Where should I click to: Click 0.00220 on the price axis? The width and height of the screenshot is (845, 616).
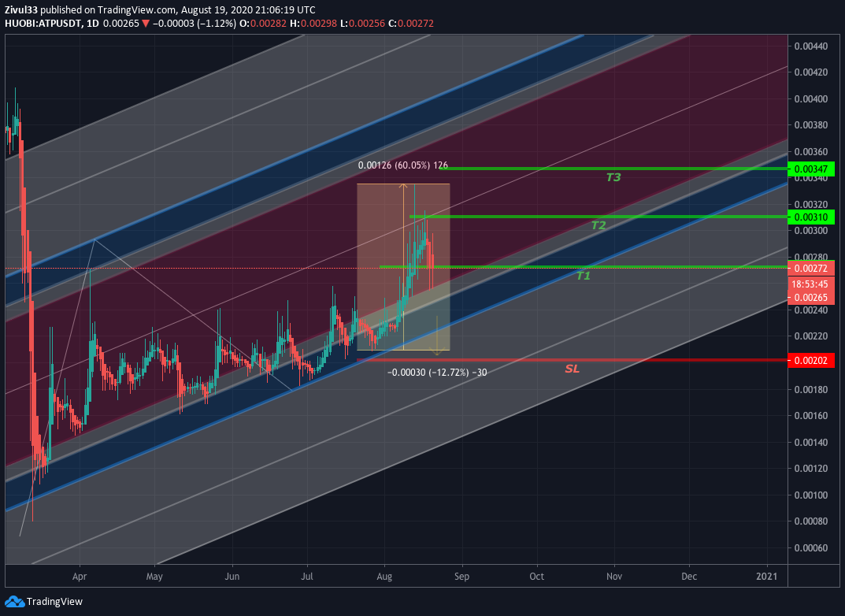pyautogui.click(x=811, y=336)
